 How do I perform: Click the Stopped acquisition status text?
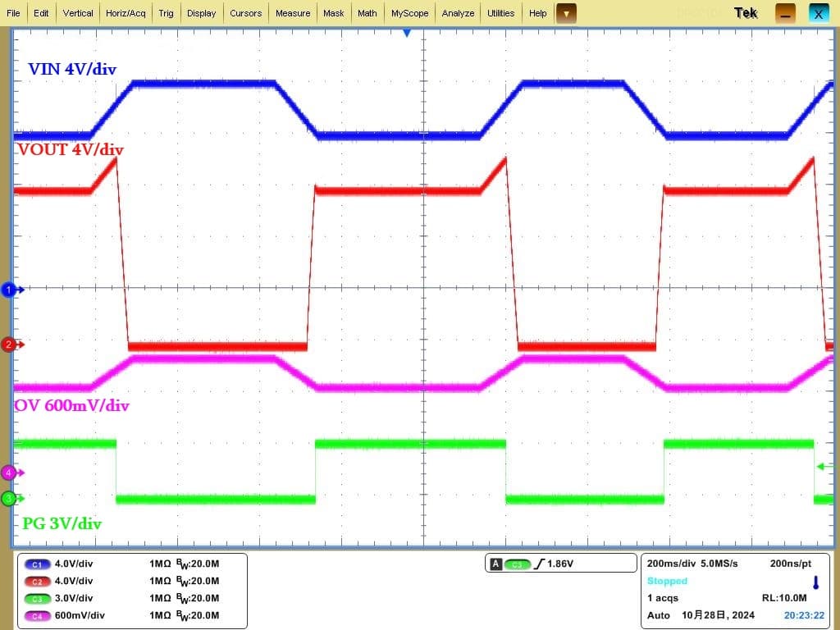coord(667,581)
